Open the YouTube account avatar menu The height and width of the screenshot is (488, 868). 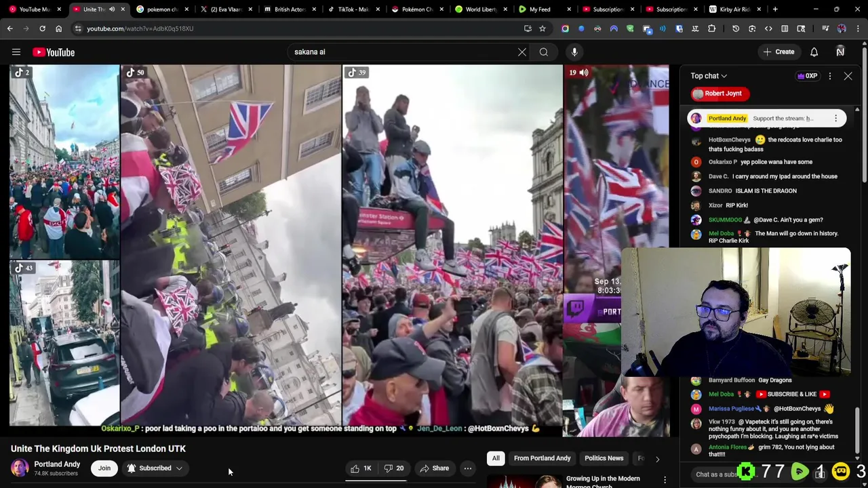point(840,52)
